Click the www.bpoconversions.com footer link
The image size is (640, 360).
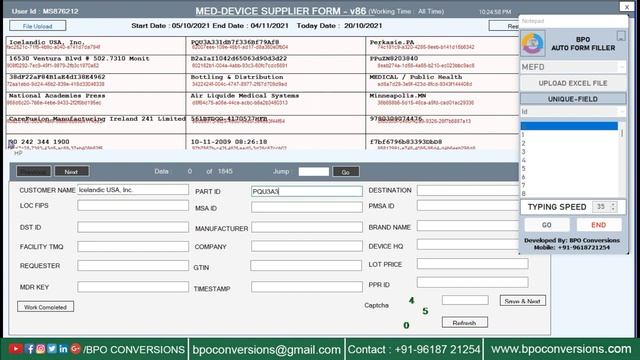click(x=561, y=349)
